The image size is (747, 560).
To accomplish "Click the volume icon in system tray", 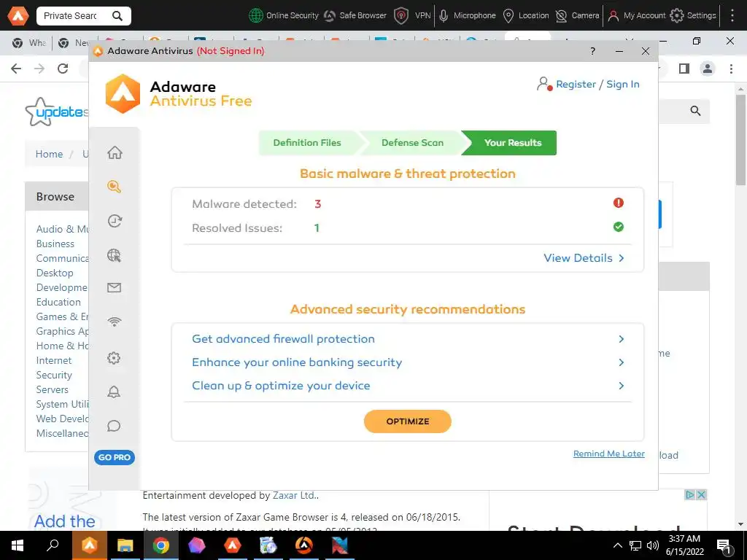I will tap(653, 545).
